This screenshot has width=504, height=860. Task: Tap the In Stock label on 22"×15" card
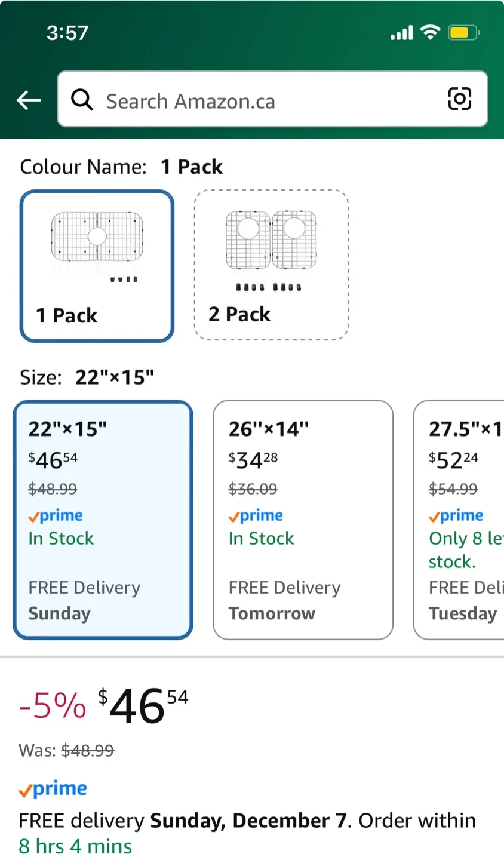pos(61,538)
